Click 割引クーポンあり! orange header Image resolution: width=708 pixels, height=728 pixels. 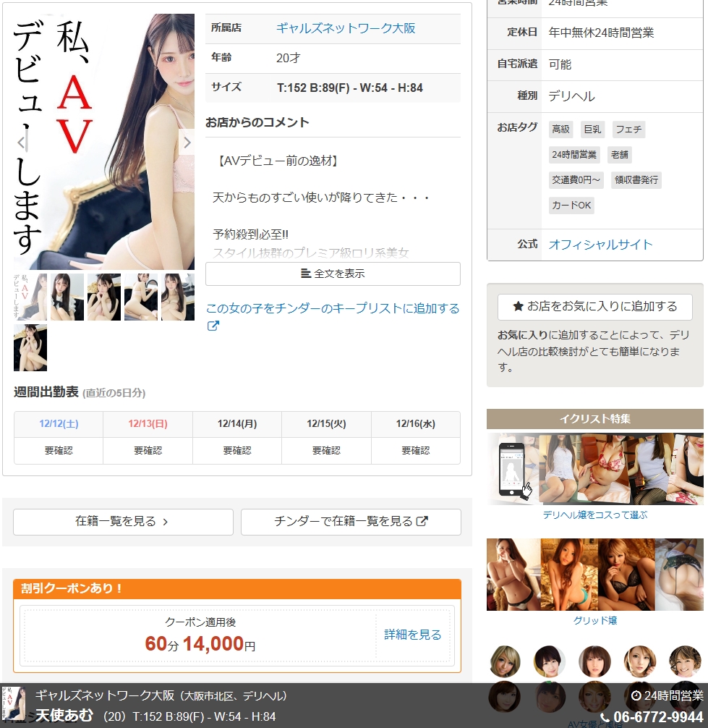point(237,589)
